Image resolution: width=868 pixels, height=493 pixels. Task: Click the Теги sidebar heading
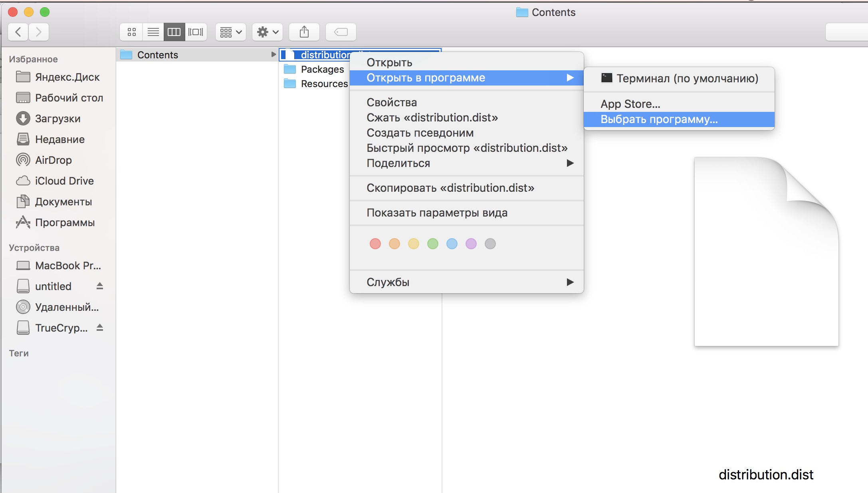[19, 353]
